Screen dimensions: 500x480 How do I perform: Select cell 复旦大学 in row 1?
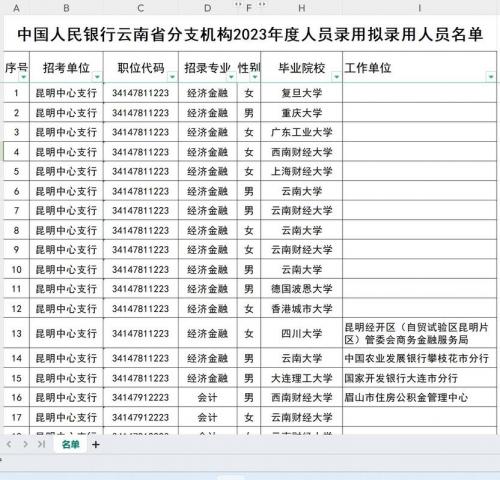coord(302,93)
